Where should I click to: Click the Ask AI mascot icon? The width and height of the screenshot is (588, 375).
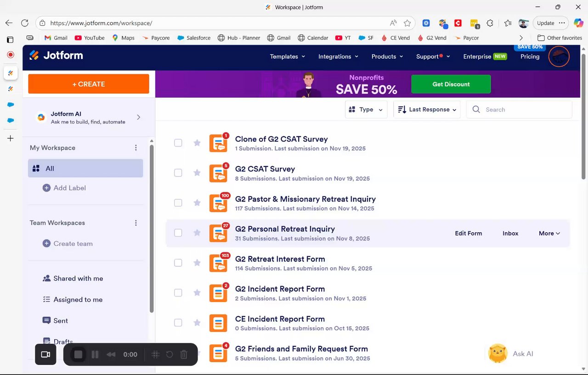498,353
